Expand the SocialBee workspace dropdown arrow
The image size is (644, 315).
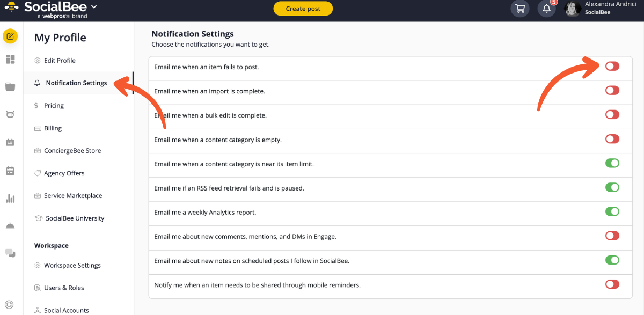[94, 7]
